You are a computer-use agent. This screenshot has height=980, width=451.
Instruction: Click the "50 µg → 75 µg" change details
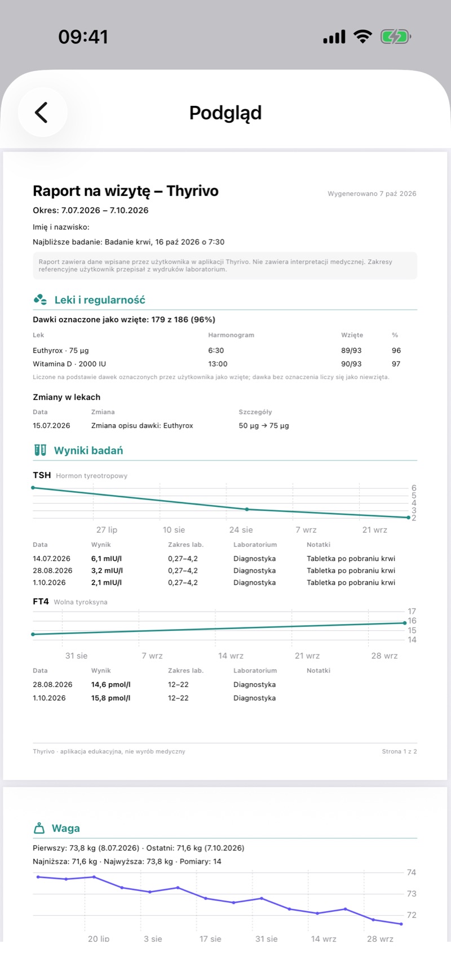(x=264, y=426)
